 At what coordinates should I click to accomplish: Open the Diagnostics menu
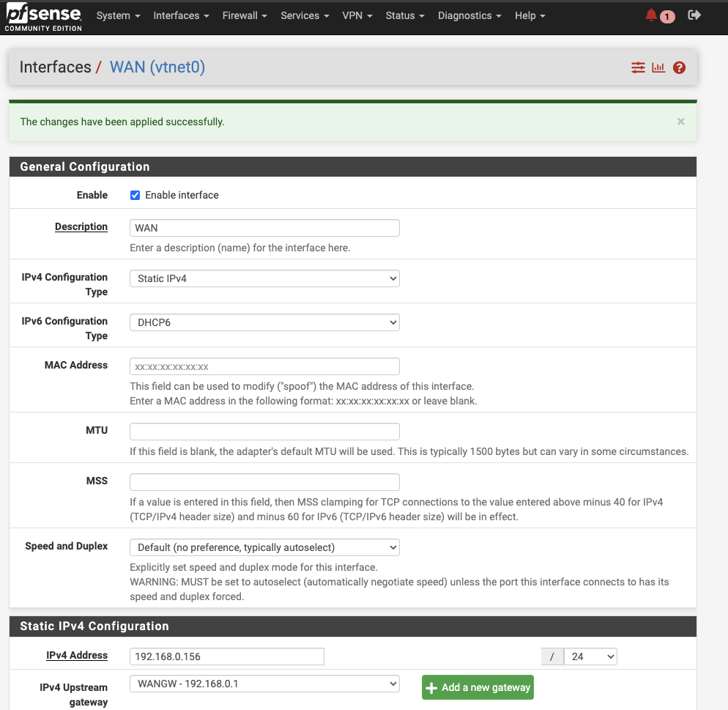469,15
